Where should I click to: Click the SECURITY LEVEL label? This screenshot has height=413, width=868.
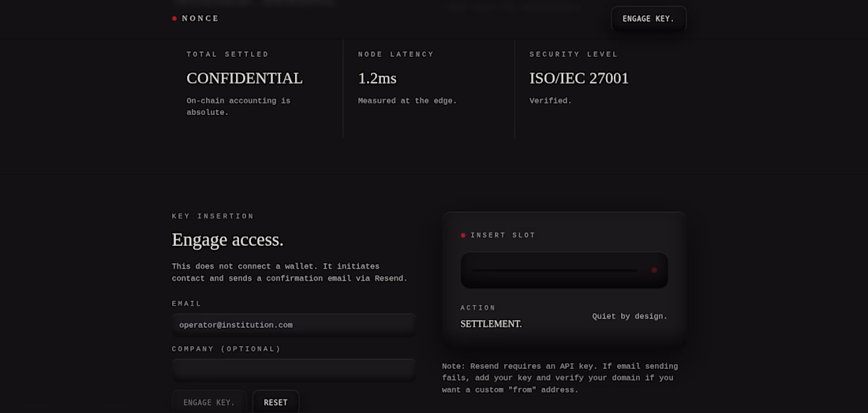pyautogui.click(x=574, y=54)
